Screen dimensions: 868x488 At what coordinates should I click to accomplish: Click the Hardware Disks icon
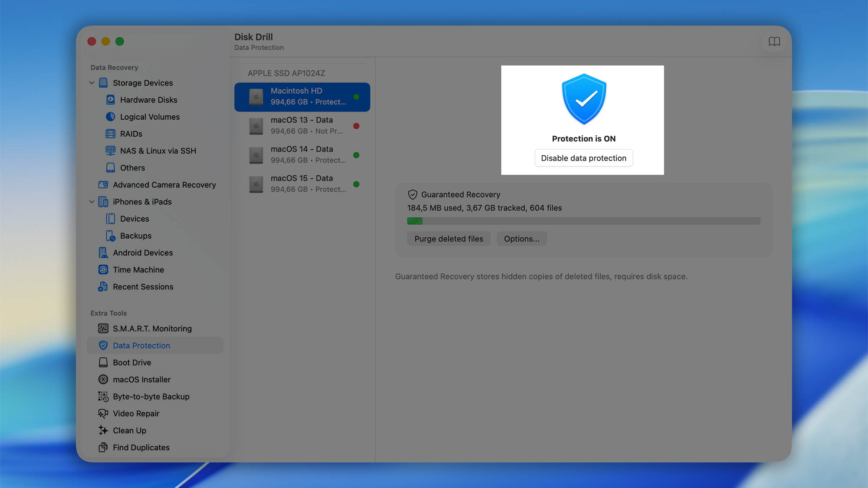(110, 100)
